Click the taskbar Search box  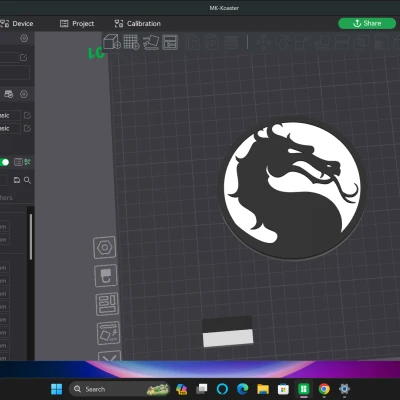pos(119,389)
